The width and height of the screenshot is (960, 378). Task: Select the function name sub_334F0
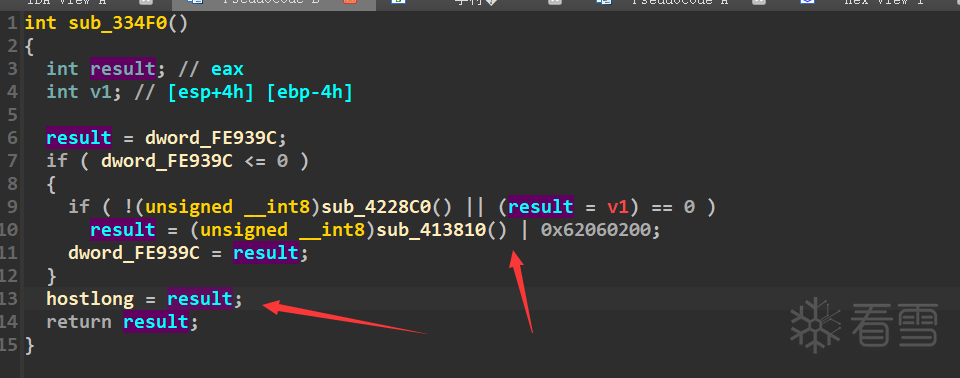(117, 23)
